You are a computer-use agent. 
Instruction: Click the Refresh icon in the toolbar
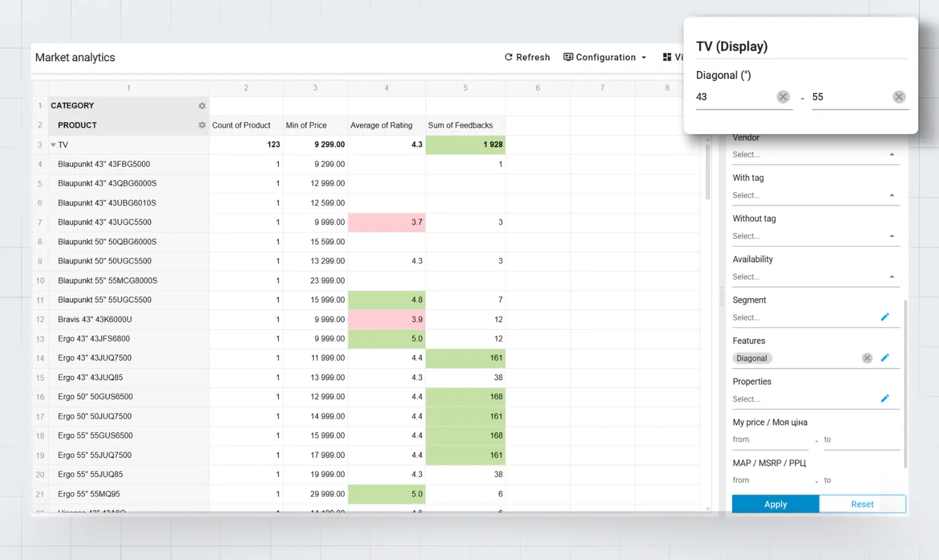(x=509, y=57)
